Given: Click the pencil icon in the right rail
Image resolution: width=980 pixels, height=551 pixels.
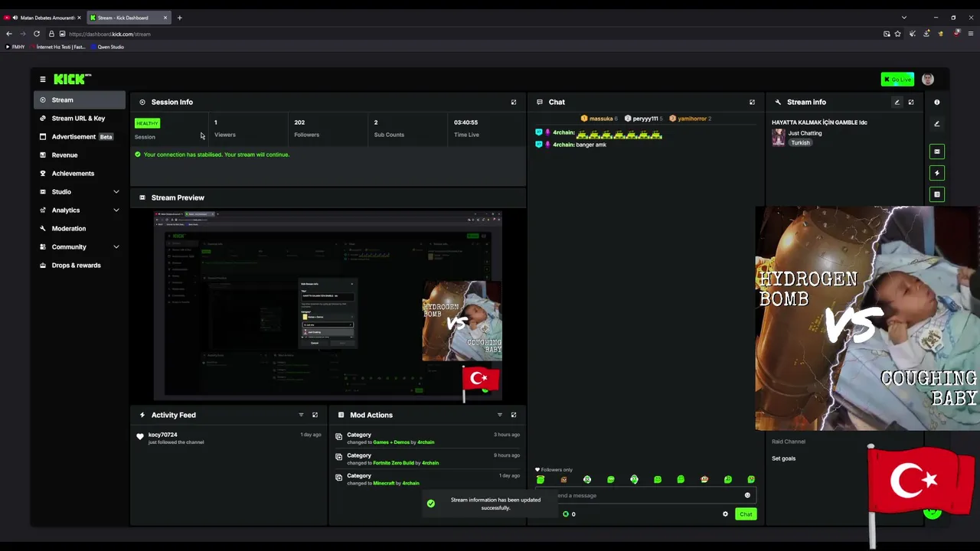Looking at the screenshot, I should point(937,123).
